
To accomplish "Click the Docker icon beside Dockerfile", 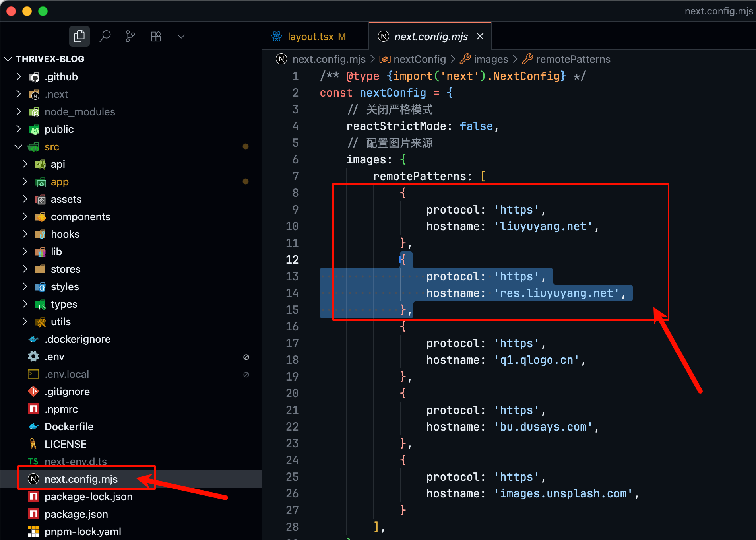I will pos(34,427).
